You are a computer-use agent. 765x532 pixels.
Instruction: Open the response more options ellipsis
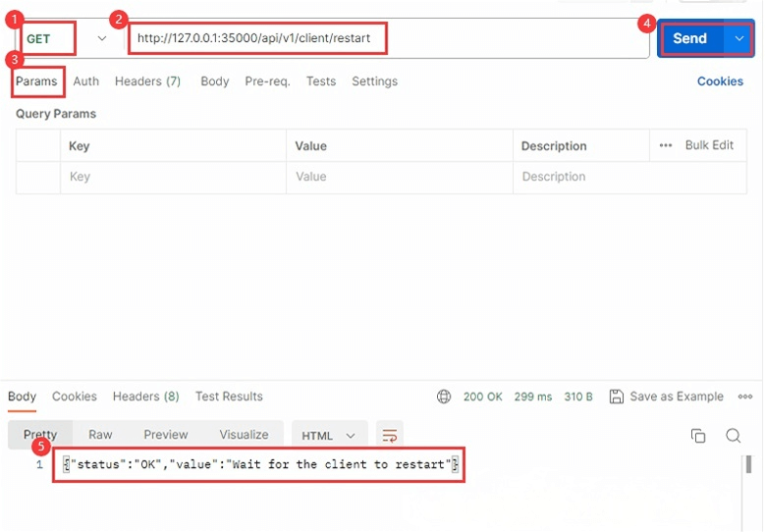(x=744, y=397)
